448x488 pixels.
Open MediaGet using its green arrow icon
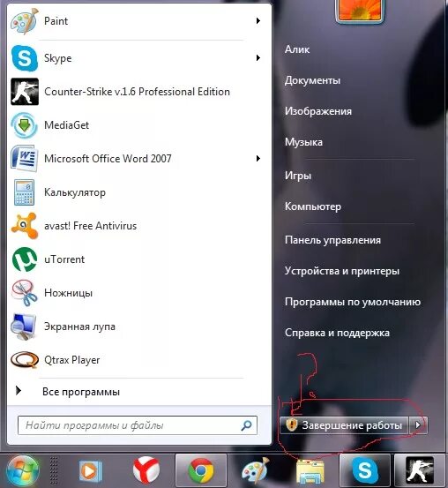(25, 125)
